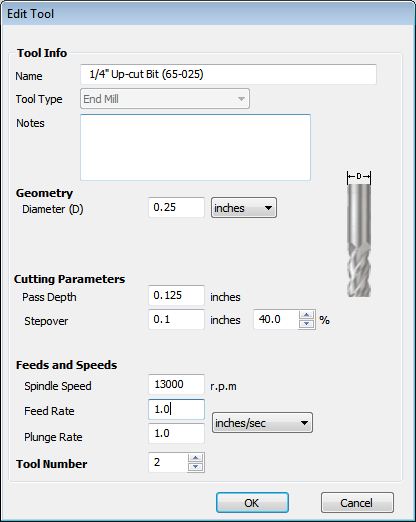Click the Stepover inches input field
416x522 pixels.
pyautogui.click(x=176, y=319)
